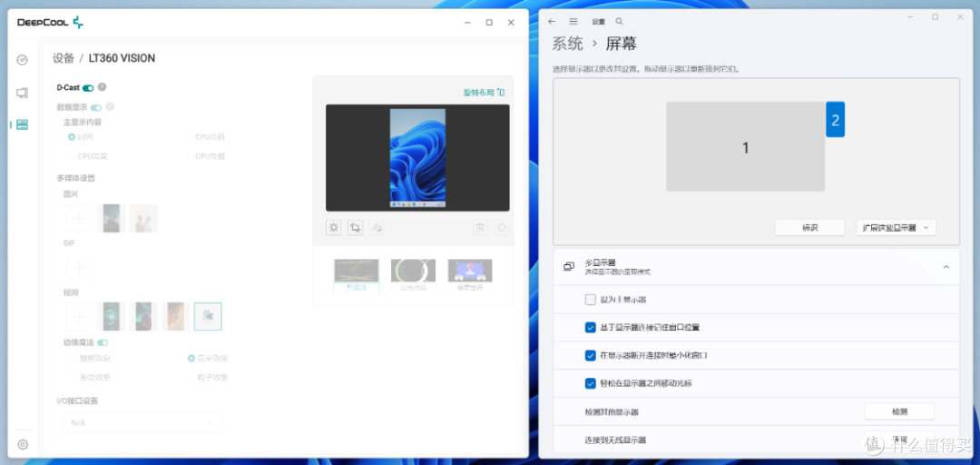Click the help icon next to D-Cast
Image resolution: width=980 pixels, height=465 pixels.
pos(102,87)
